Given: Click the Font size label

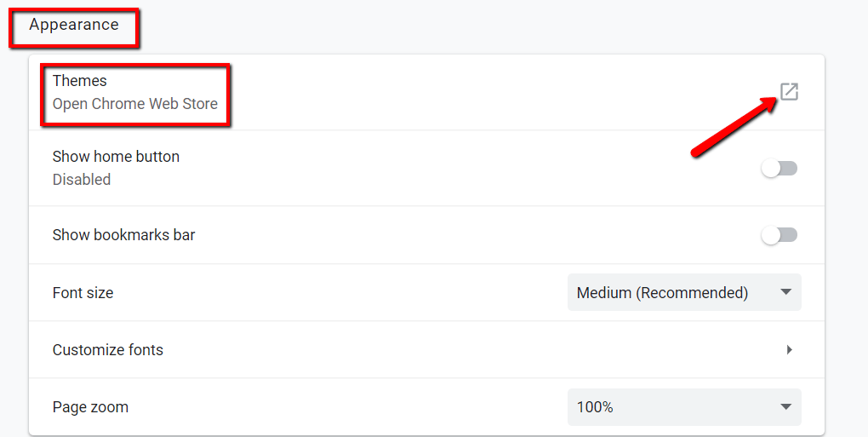Looking at the screenshot, I should click(83, 293).
